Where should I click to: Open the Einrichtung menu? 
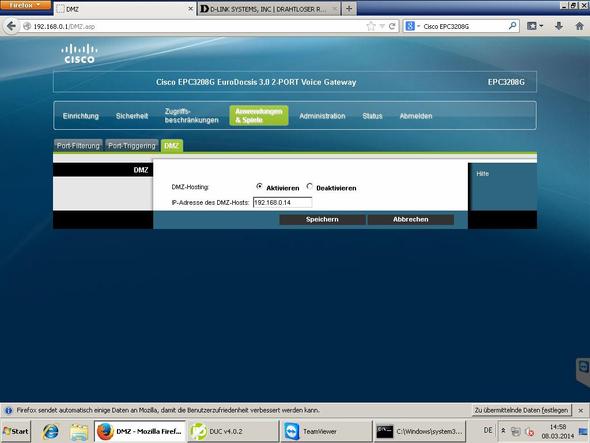tap(81, 116)
